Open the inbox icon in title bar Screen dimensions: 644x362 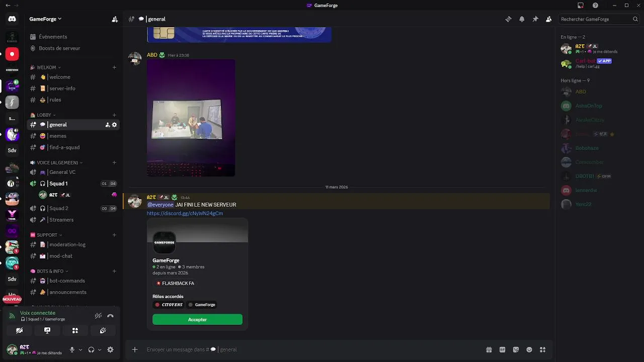(x=581, y=6)
